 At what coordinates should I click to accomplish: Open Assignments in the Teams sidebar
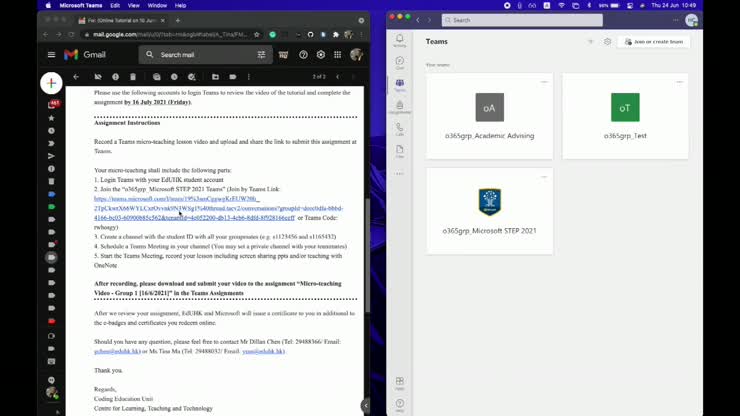tap(400, 108)
